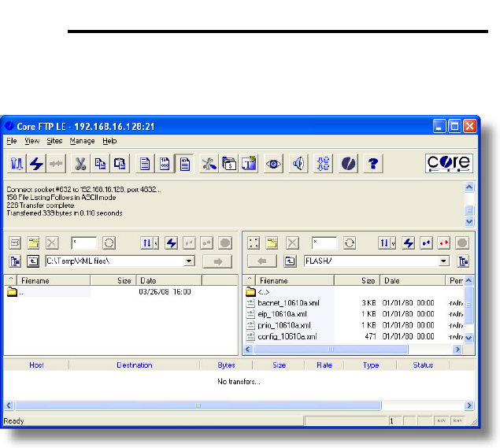
Task: Click remote list scroll down arrow
Action: click(469, 337)
